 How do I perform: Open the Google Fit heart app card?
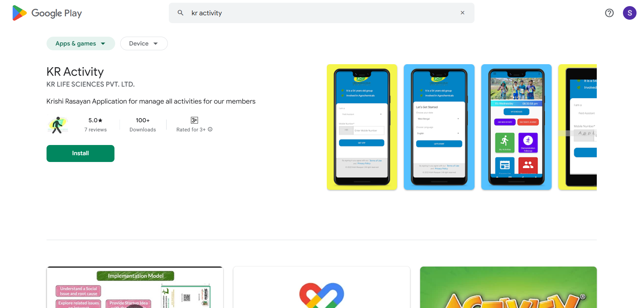point(322,287)
